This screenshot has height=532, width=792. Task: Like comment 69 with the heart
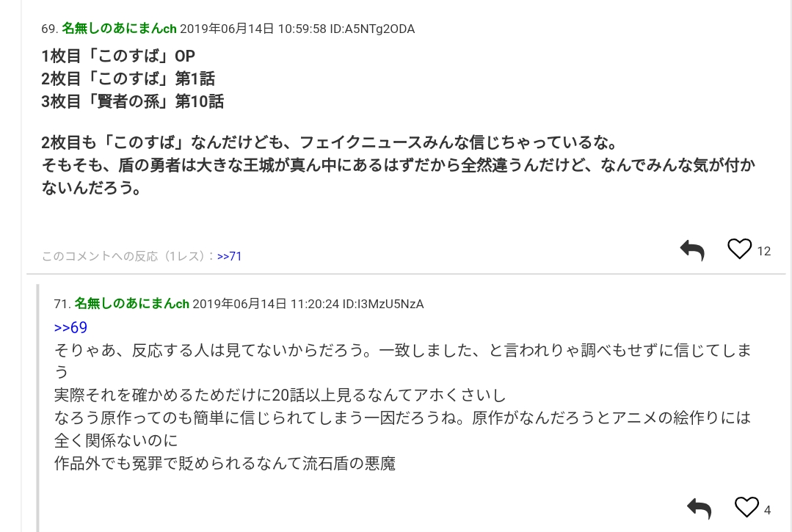(x=739, y=249)
